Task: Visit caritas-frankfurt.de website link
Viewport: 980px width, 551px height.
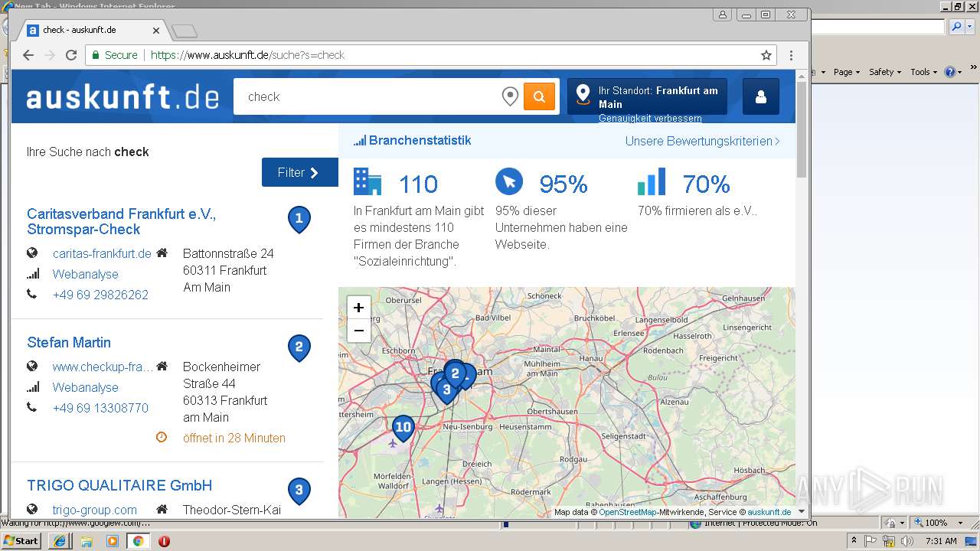Action: 102,253
